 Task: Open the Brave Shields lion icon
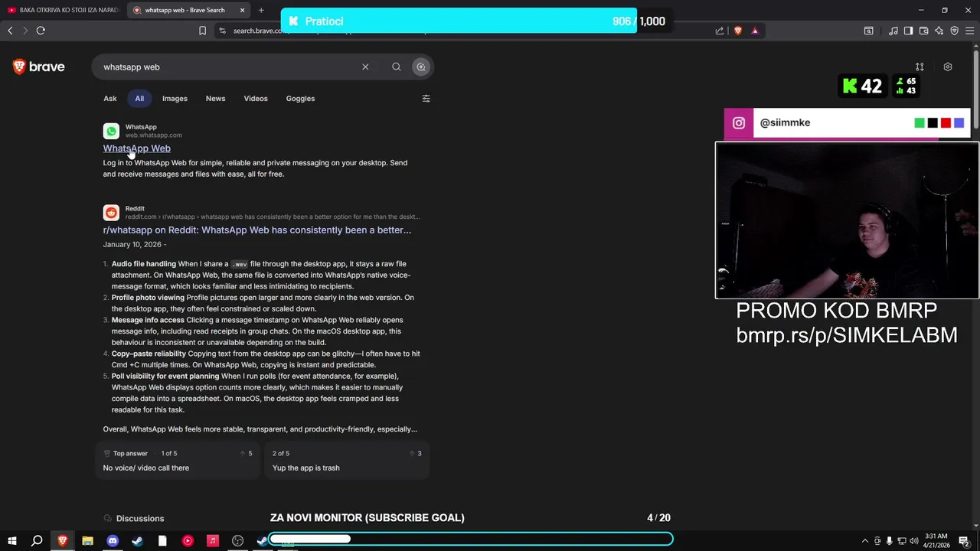click(x=738, y=31)
